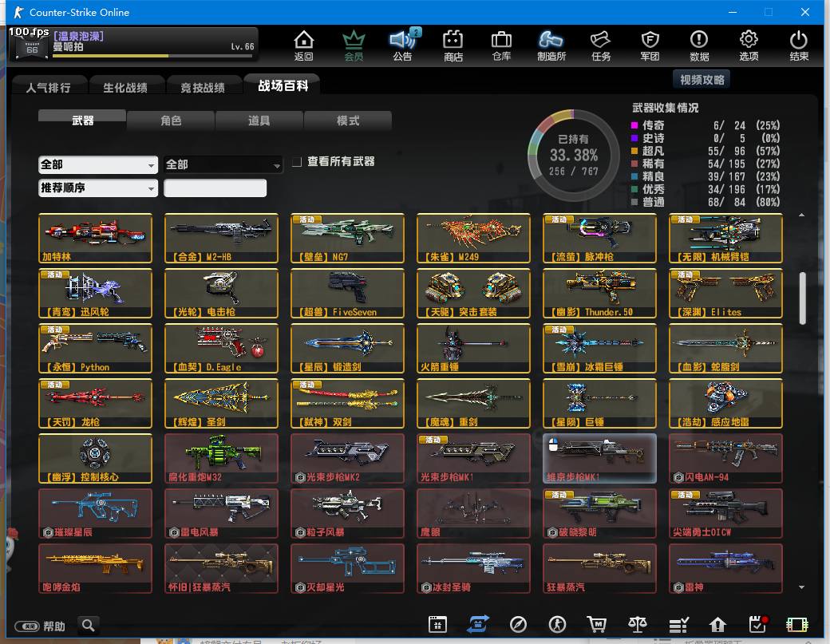Screen dimensions: 830x644
Task: Open the 会员 crown icon
Action: coord(354,45)
